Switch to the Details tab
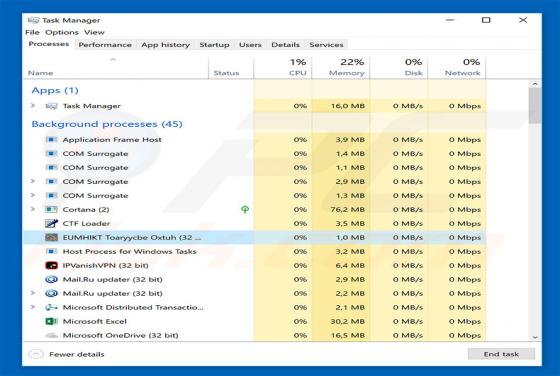 [x=285, y=45]
